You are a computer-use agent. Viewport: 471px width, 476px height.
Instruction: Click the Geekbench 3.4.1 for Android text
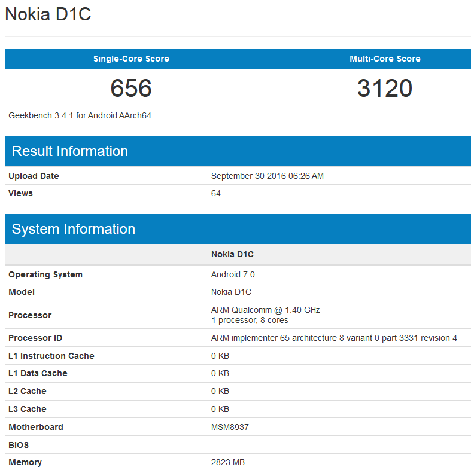click(80, 115)
